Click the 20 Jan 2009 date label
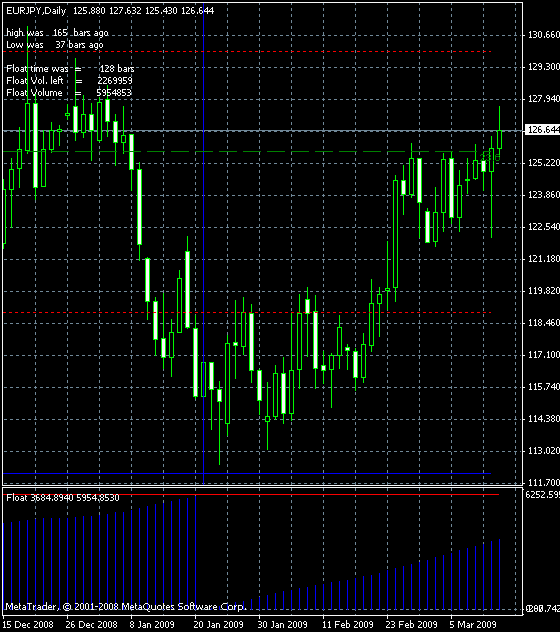The image size is (560, 632). point(218,625)
